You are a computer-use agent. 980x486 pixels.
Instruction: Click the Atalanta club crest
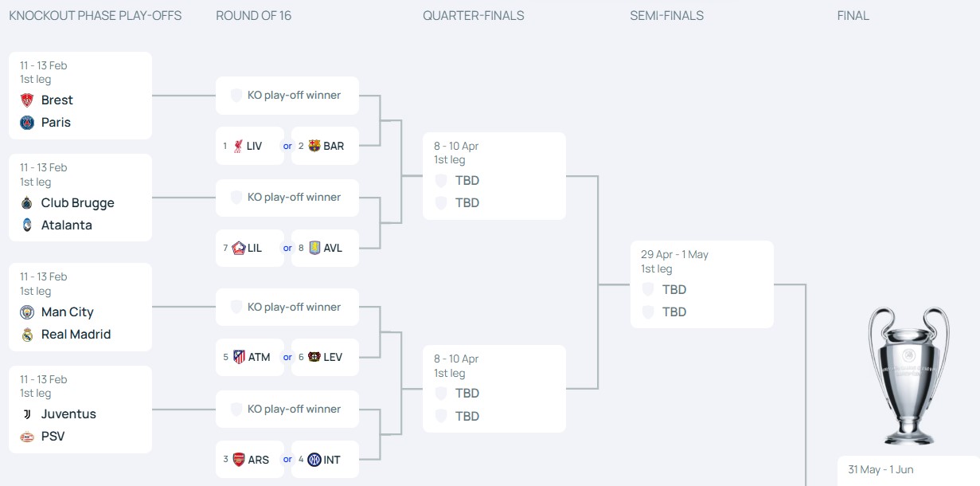click(27, 225)
